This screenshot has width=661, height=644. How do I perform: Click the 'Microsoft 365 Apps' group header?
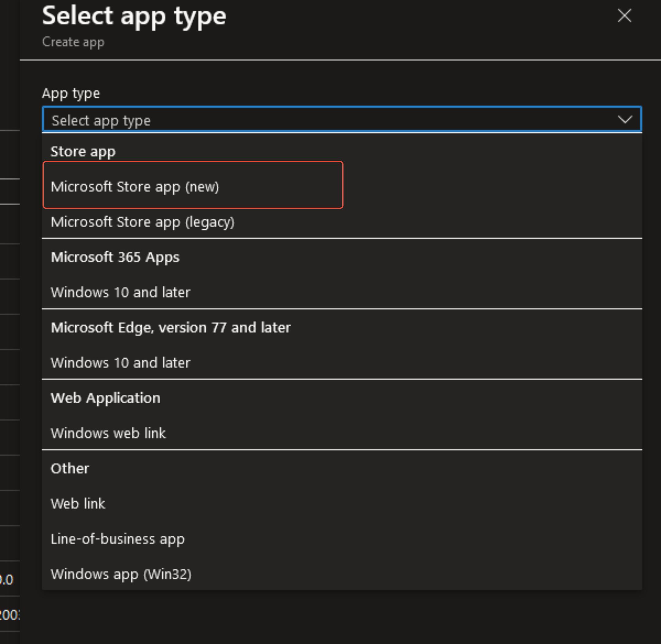pos(115,257)
